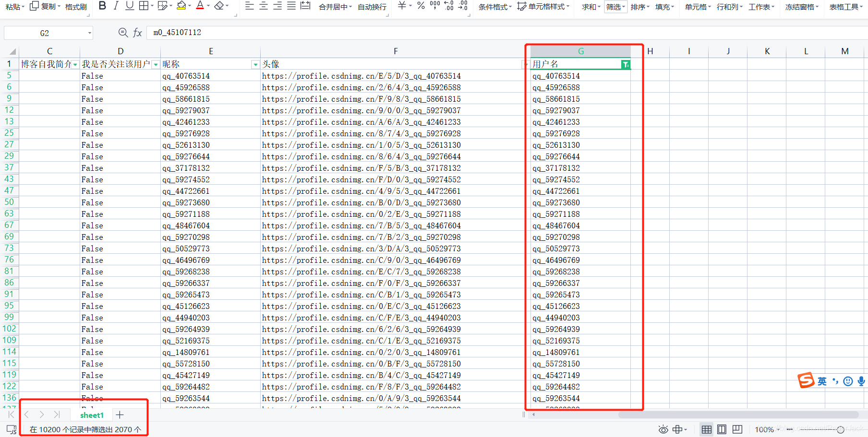
Task: Toggle italic formatting
Action: (116, 6)
